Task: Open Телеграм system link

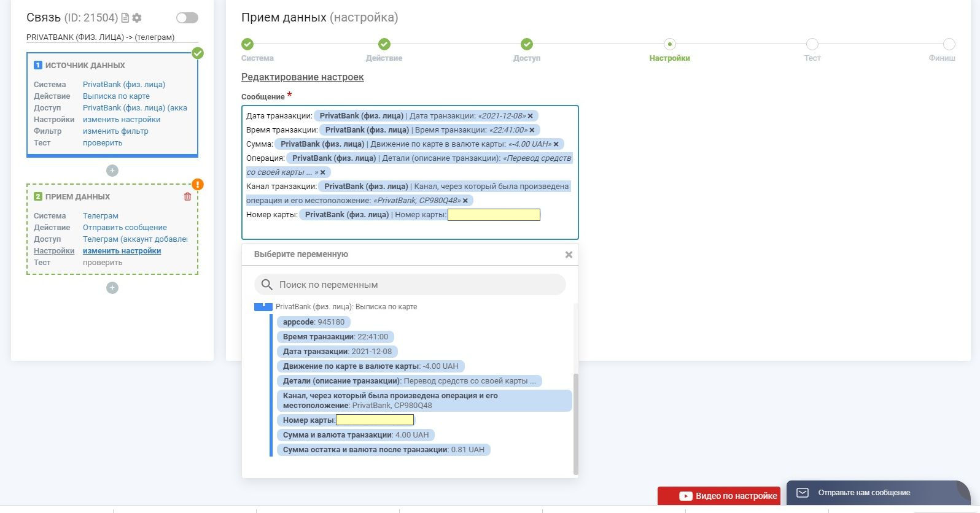Action: 101,216
